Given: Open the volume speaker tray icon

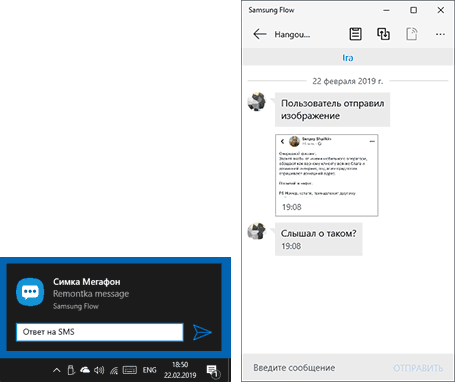Looking at the screenshot, I should tap(99, 370).
